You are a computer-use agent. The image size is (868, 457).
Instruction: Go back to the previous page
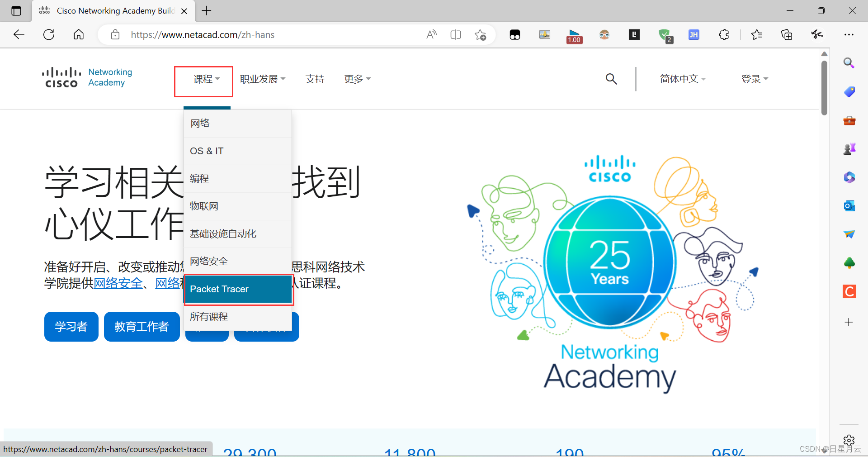click(x=19, y=34)
